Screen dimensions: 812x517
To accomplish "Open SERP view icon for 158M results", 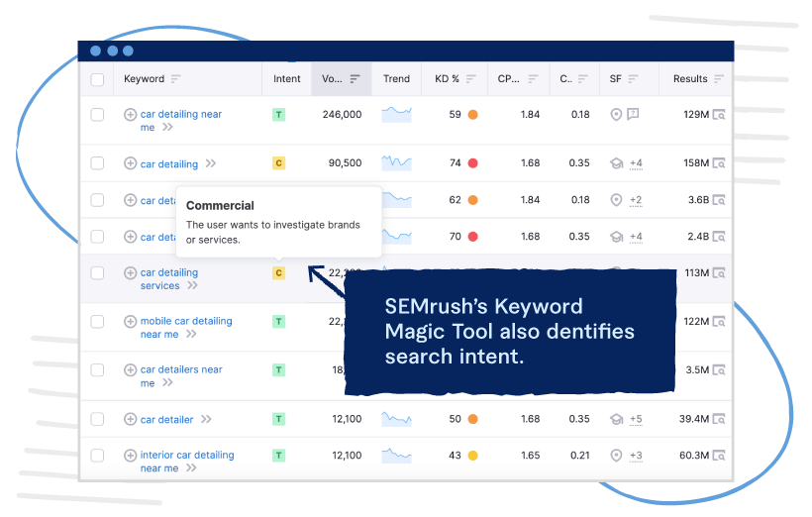I will [x=719, y=163].
